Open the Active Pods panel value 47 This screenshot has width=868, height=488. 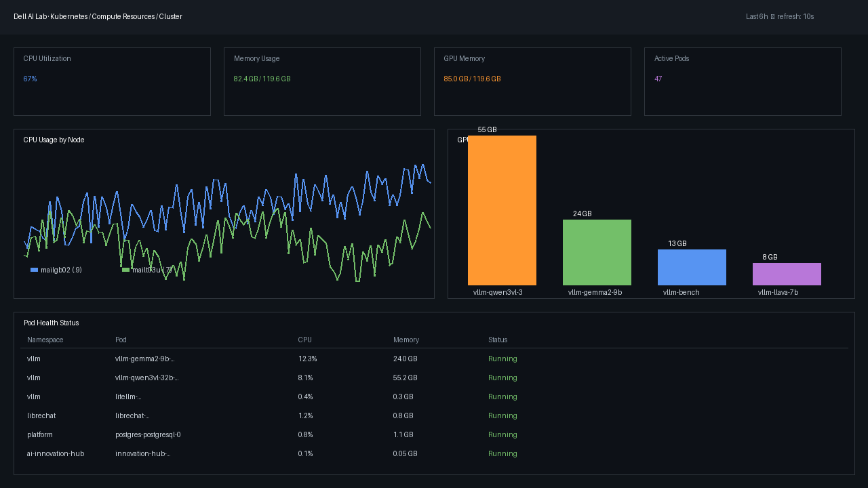coord(658,79)
